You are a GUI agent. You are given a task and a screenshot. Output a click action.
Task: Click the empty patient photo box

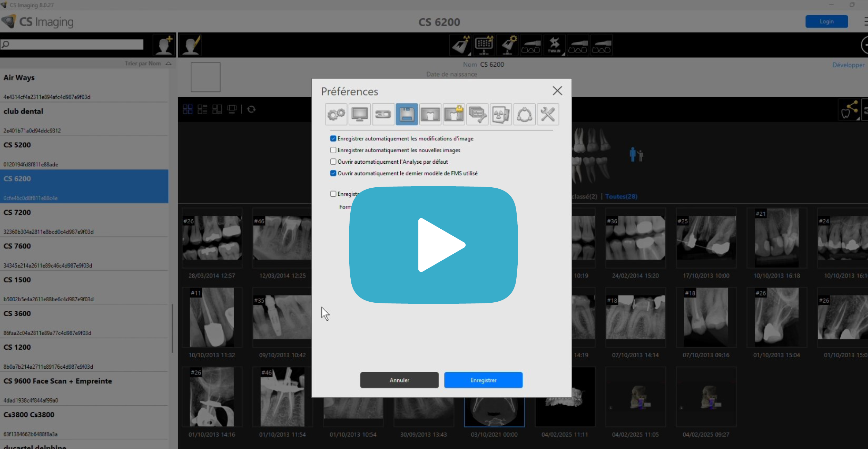click(206, 77)
